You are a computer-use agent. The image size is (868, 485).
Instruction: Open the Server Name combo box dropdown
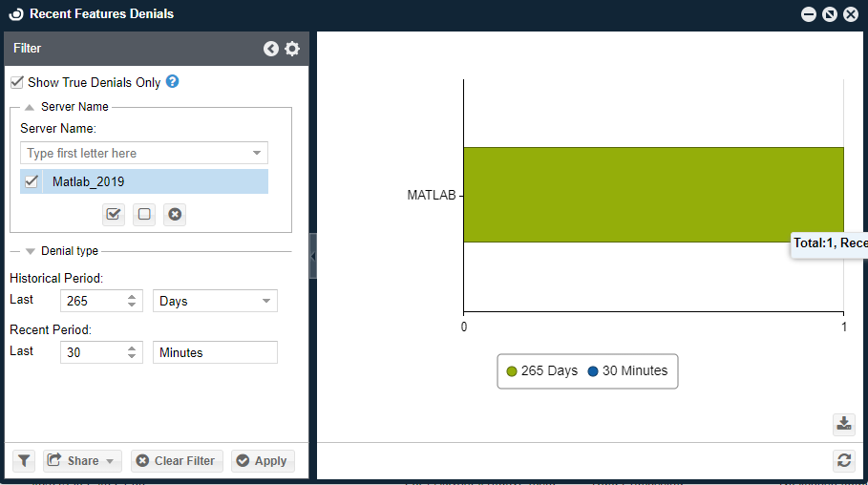[257, 153]
